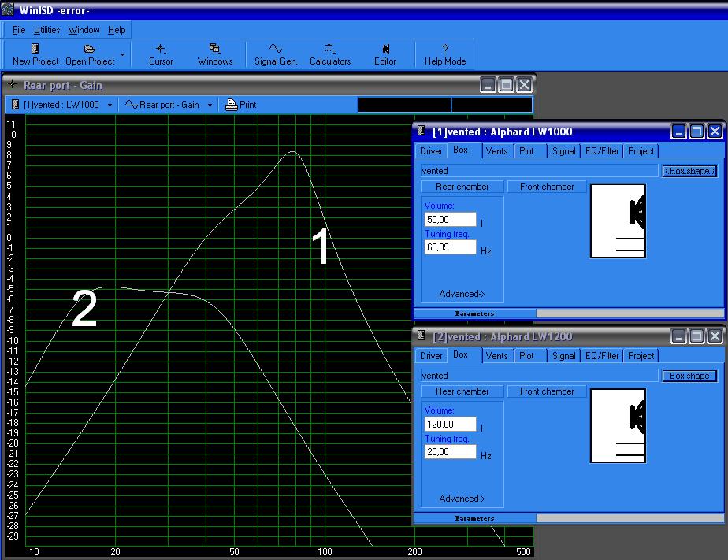728x560 pixels.
Task: Click Box shape button in the LW1200 window
Action: (x=689, y=376)
